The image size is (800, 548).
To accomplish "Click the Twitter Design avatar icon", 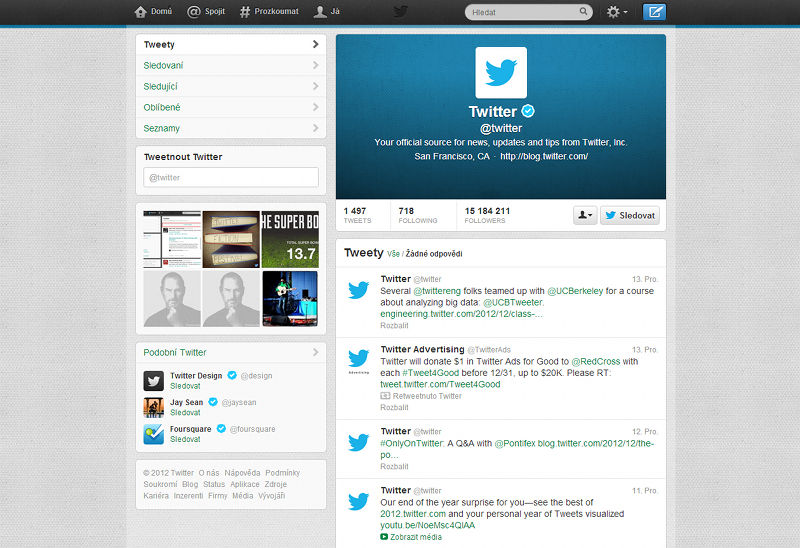I will pos(154,381).
